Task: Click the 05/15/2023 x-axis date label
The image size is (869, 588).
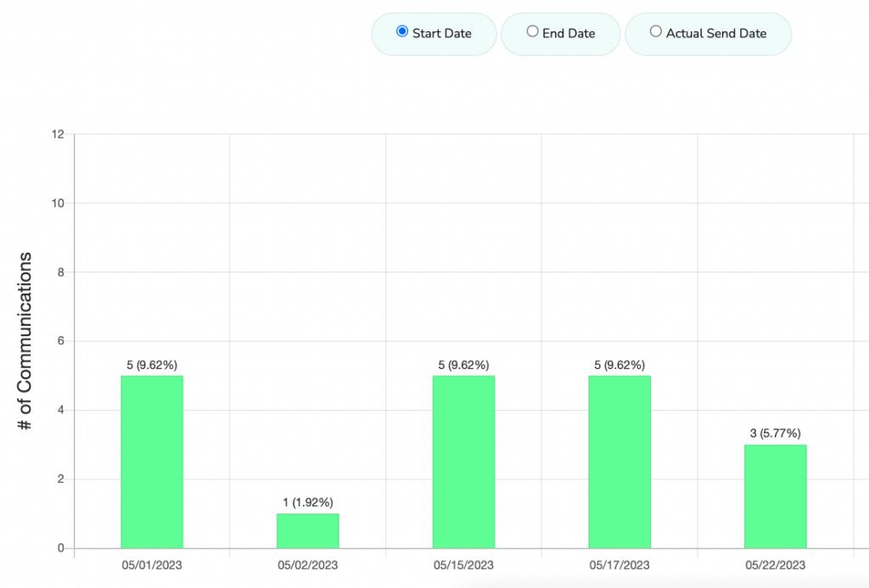Action: 463,565
